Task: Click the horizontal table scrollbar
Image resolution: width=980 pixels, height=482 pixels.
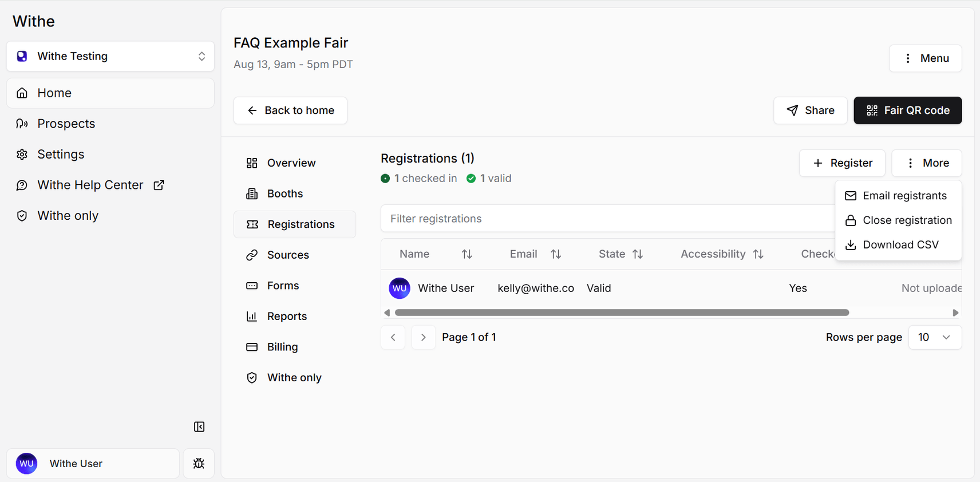Action: tap(622, 313)
